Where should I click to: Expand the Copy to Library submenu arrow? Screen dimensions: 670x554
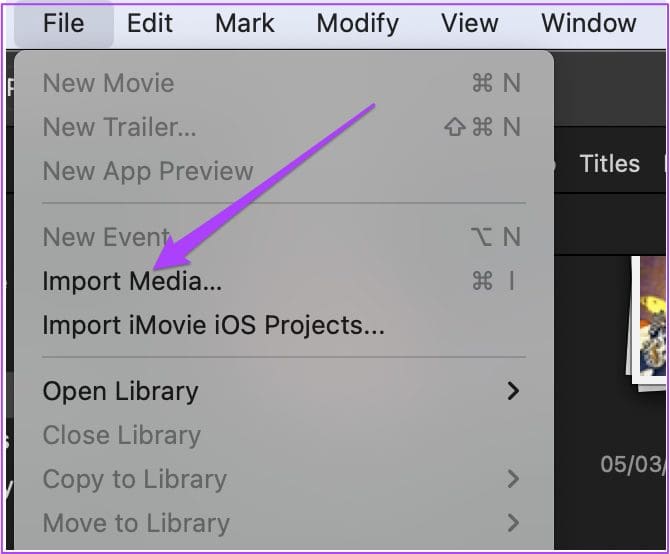click(x=513, y=479)
